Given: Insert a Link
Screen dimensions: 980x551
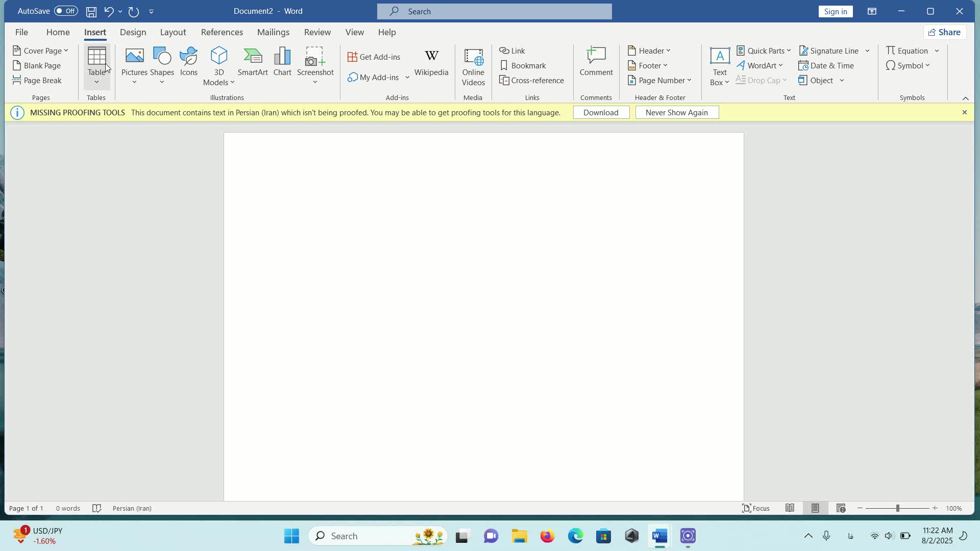Looking at the screenshot, I should click(512, 51).
